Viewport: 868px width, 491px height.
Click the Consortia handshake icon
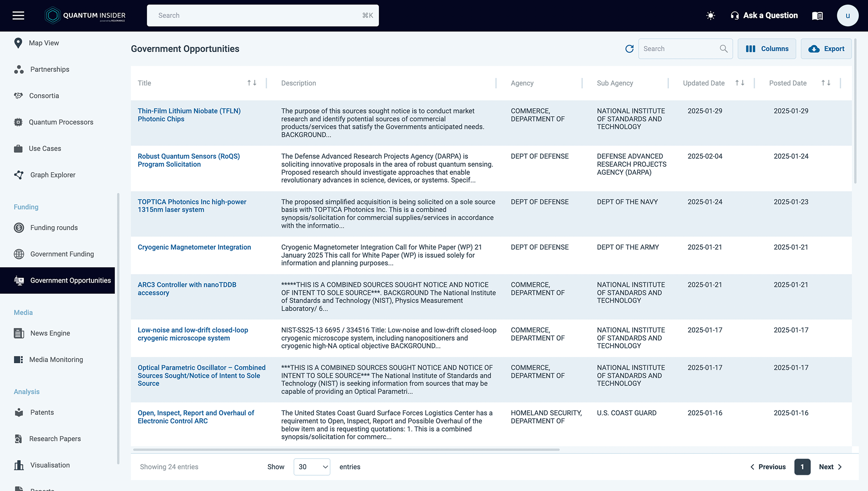[x=18, y=96]
